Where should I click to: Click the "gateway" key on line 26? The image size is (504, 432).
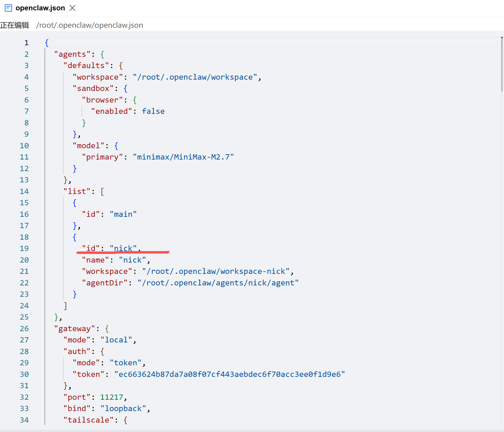[74, 329]
